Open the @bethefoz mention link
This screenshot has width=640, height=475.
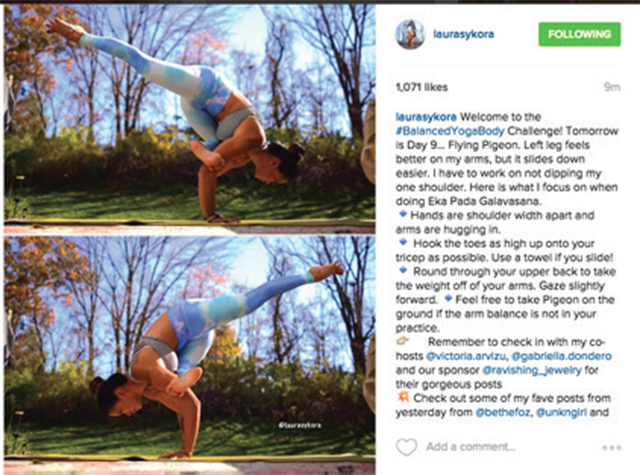(x=503, y=412)
